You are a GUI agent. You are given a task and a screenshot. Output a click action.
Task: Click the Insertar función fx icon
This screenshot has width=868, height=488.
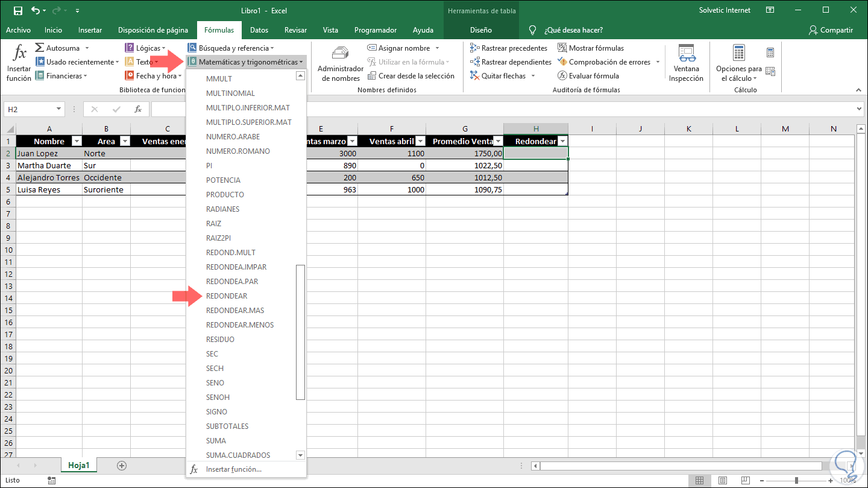click(19, 54)
